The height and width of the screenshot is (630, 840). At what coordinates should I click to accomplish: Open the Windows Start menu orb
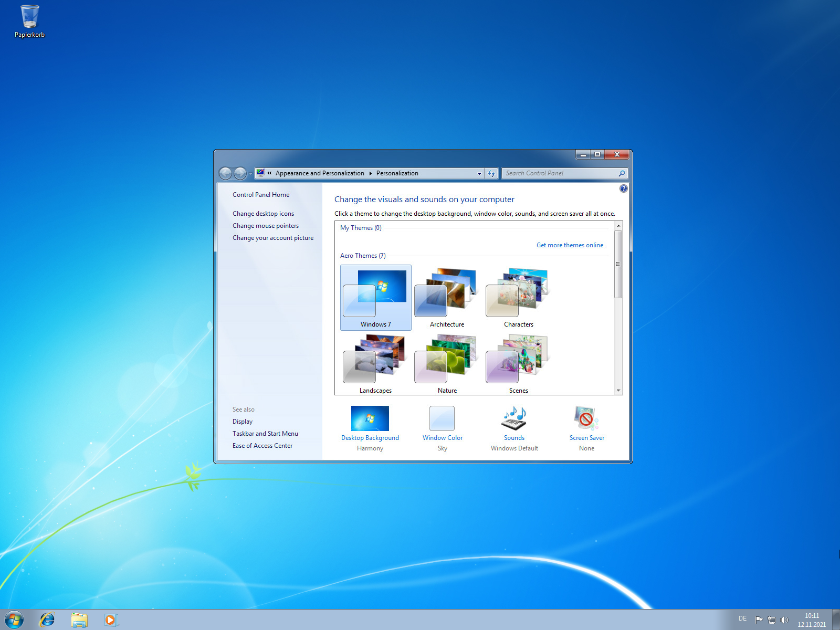click(x=14, y=620)
